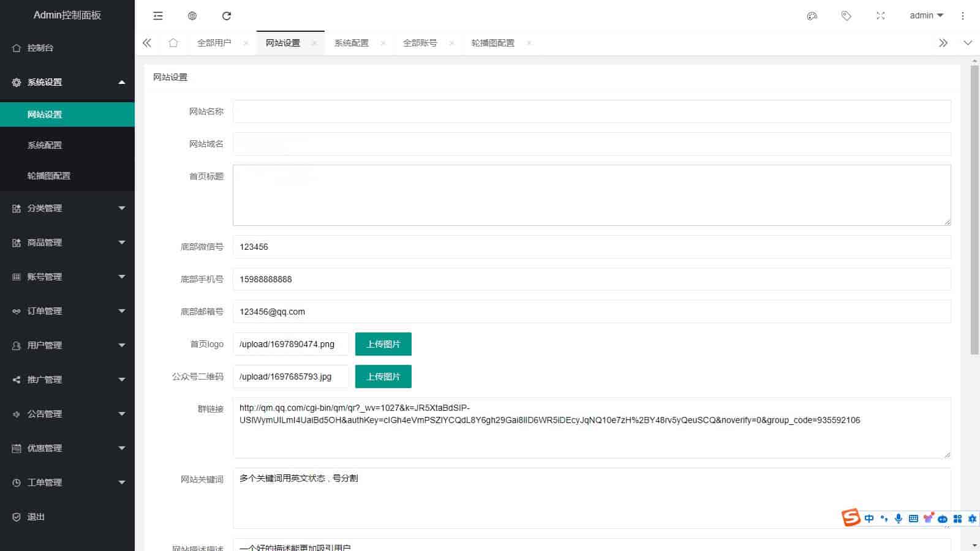Switch to the 全部用户 tab
This screenshot has width=980, height=551.
214,43
